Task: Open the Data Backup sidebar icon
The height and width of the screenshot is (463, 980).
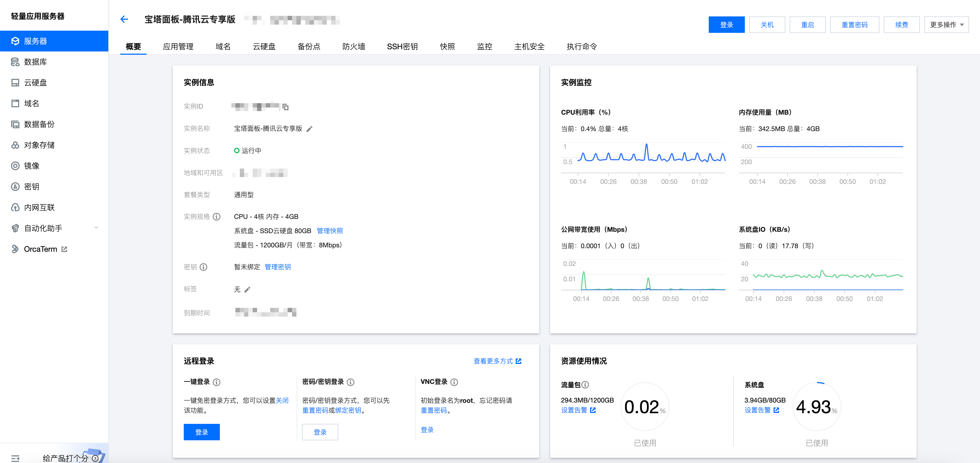Action: tap(15, 124)
